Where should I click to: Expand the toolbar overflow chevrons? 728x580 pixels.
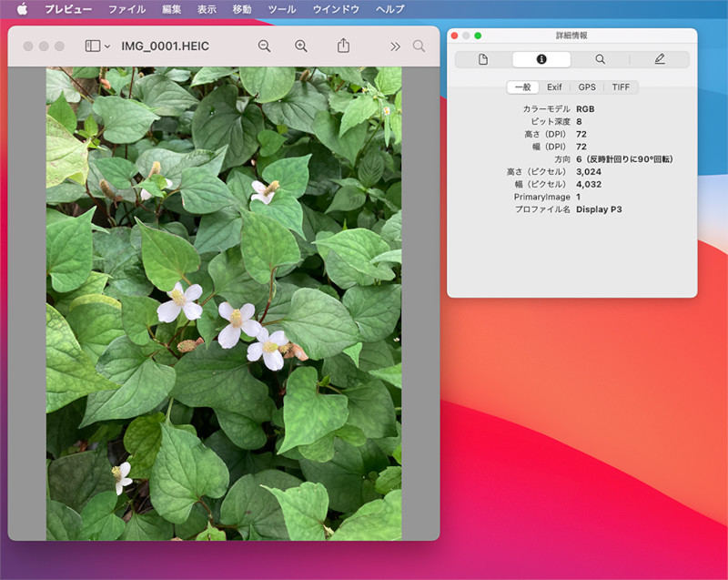395,46
